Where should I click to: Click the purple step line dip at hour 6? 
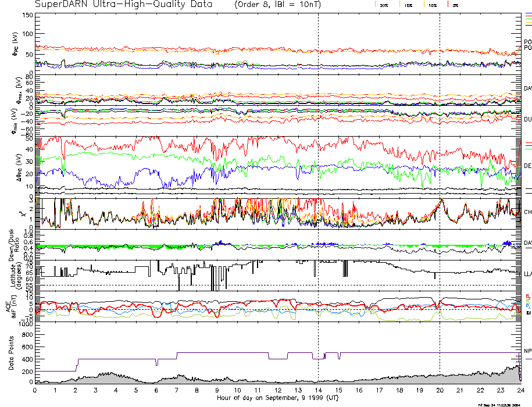click(x=156, y=363)
